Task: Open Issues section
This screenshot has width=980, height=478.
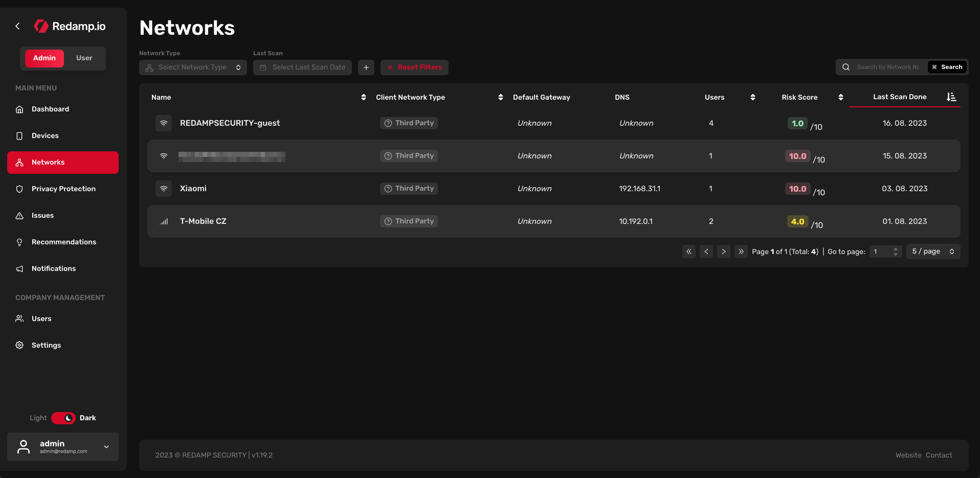Action: point(63,215)
